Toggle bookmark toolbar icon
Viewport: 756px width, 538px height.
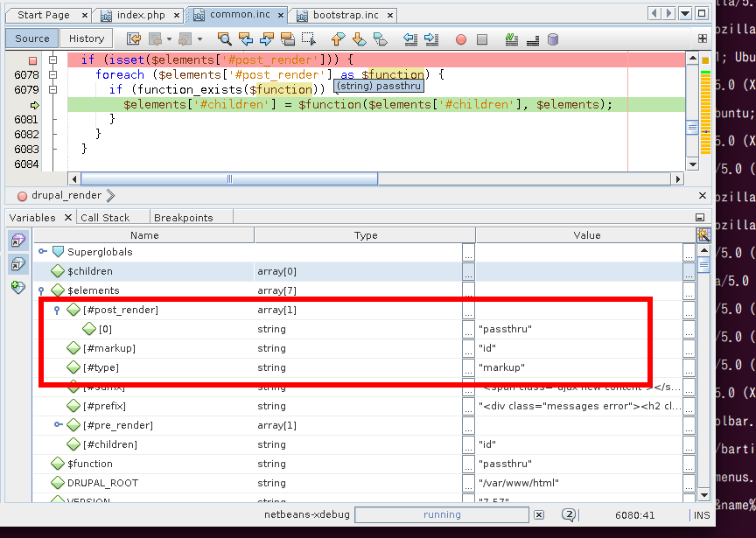tap(381, 39)
